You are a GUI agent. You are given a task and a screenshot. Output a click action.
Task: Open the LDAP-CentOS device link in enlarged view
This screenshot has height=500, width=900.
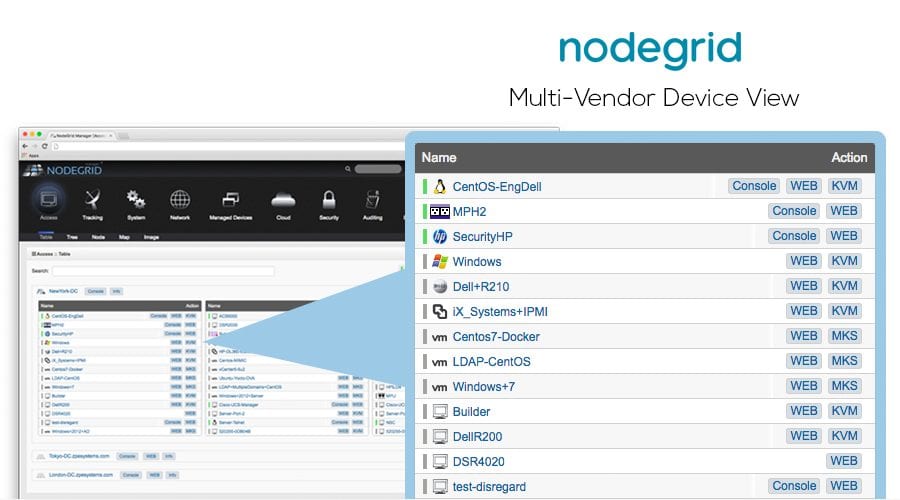(x=491, y=361)
